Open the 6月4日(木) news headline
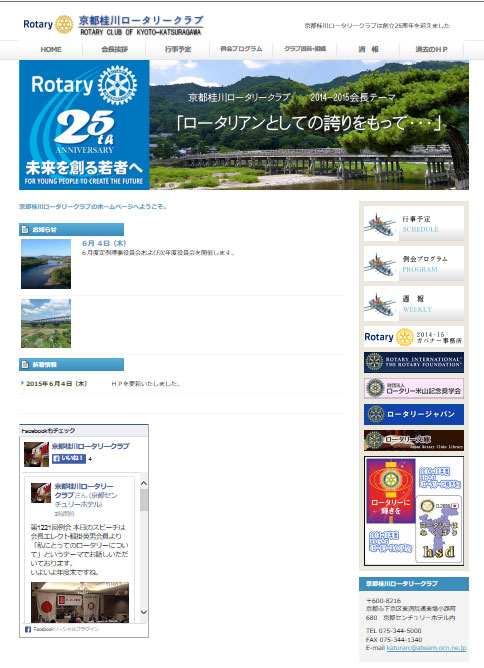The height and width of the screenshot is (668, 484). [104, 243]
